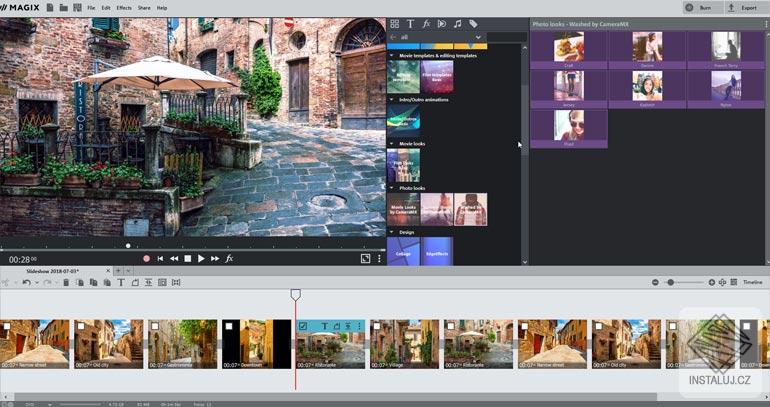This screenshot has height=407, width=770.
Task: Open the Effects menu
Action: [x=124, y=8]
